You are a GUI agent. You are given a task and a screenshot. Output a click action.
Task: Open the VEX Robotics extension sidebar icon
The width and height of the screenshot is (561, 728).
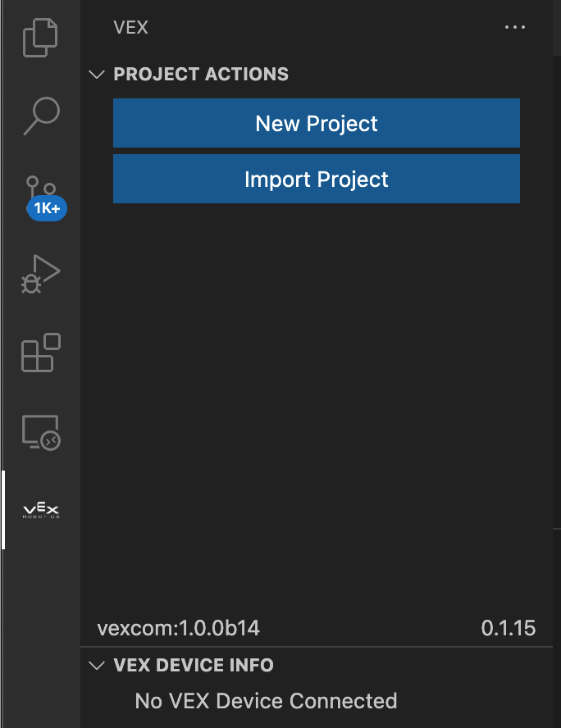coord(39,508)
